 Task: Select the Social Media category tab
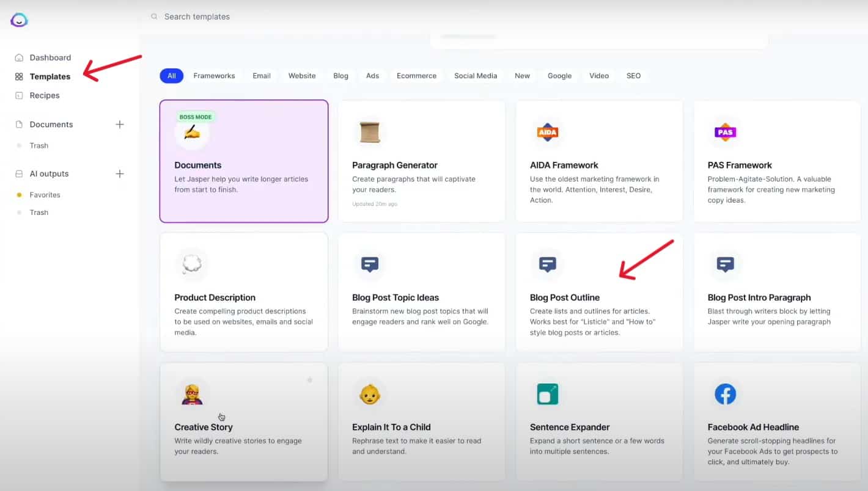475,75
